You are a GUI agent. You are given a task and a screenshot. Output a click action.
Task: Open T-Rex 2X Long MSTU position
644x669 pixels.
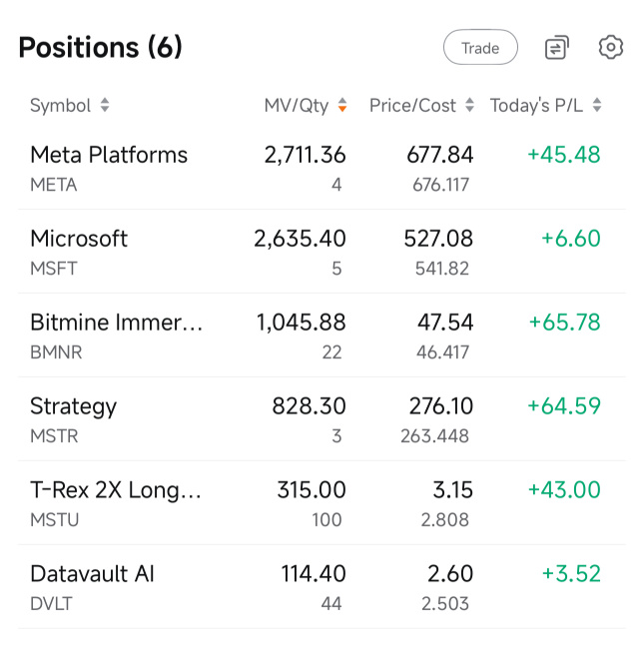116,491
